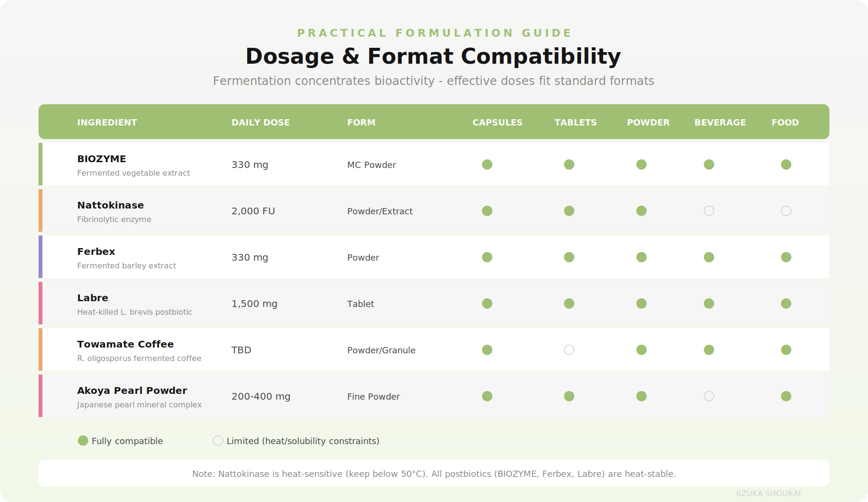Click Akoya Pearl Powder Food dot
Screen dimensions: 868x502
tap(786, 396)
